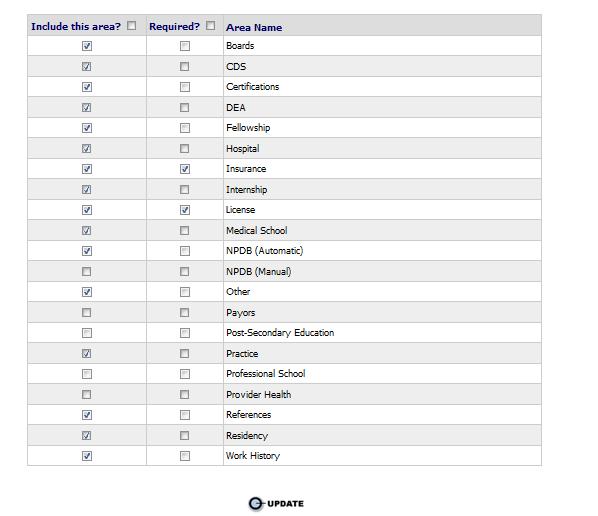Uncheck Include for Boards
598x516 pixels.
pos(87,46)
